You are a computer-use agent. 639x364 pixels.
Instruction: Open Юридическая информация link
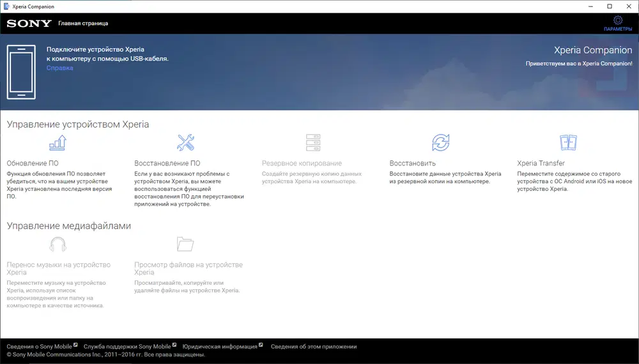tap(220, 347)
